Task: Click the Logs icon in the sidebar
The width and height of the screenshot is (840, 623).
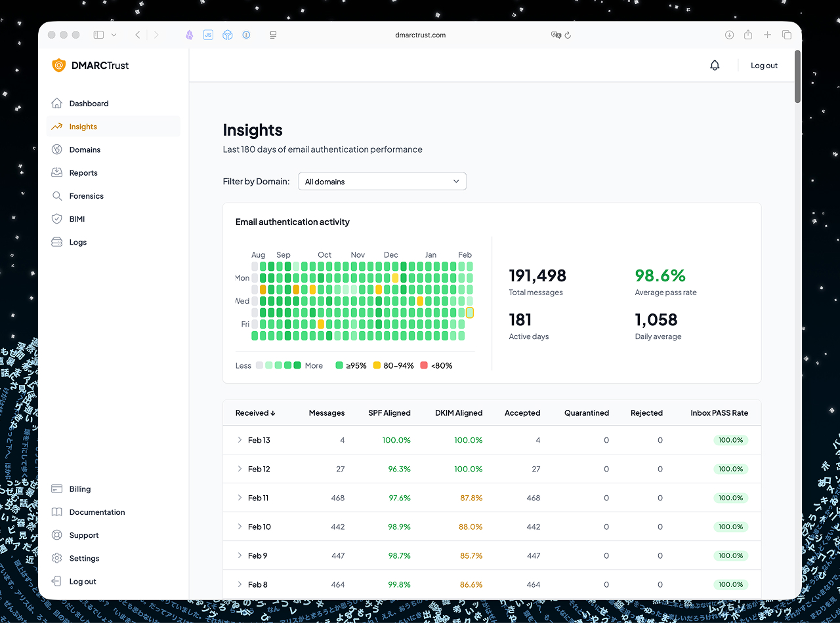Action: click(58, 241)
